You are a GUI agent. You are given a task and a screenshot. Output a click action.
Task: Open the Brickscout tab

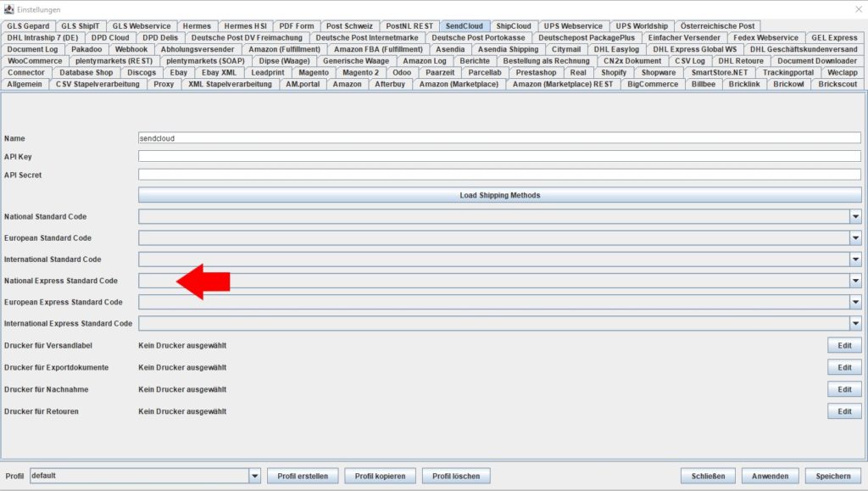837,84
